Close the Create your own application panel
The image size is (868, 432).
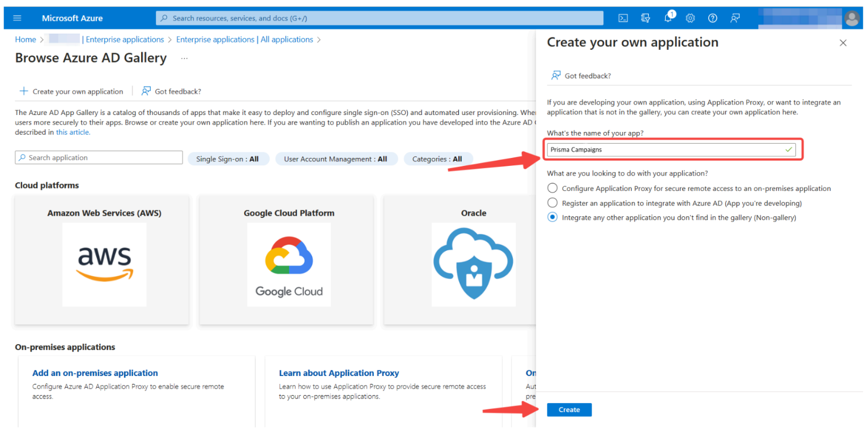[x=843, y=43]
